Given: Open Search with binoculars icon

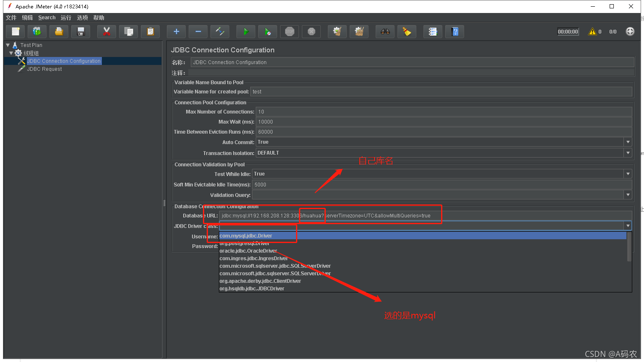Looking at the screenshot, I should coord(385,31).
